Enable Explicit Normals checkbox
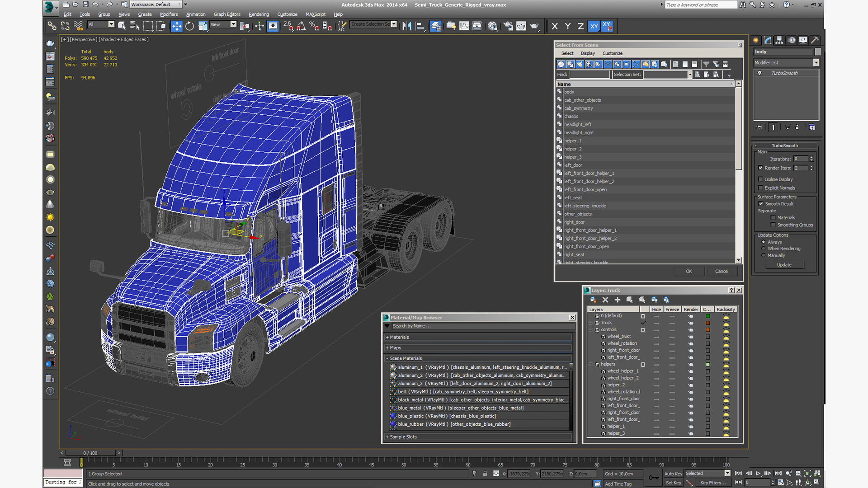Image resolution: width=868 pixels, height=488 pixels. pos(760,188)
